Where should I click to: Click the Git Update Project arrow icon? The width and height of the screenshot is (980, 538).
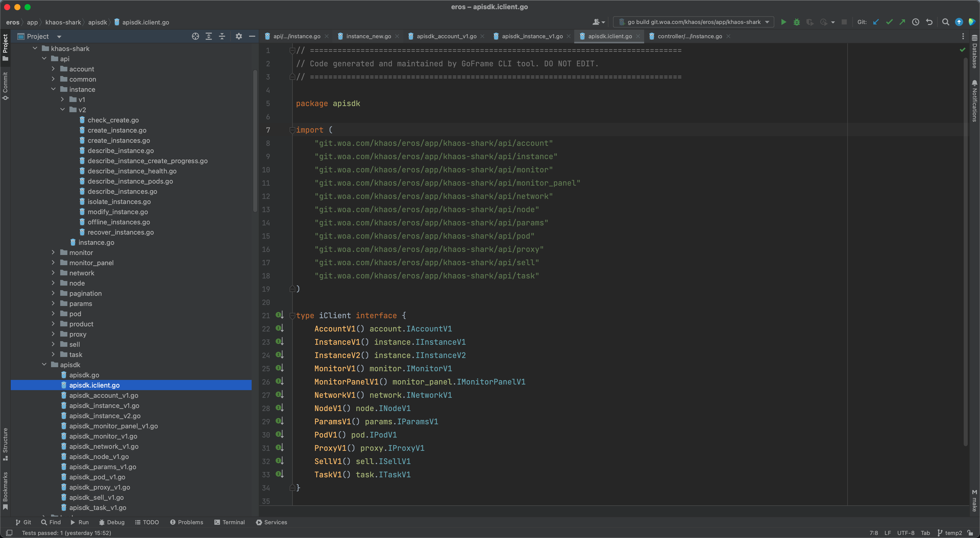876,22
